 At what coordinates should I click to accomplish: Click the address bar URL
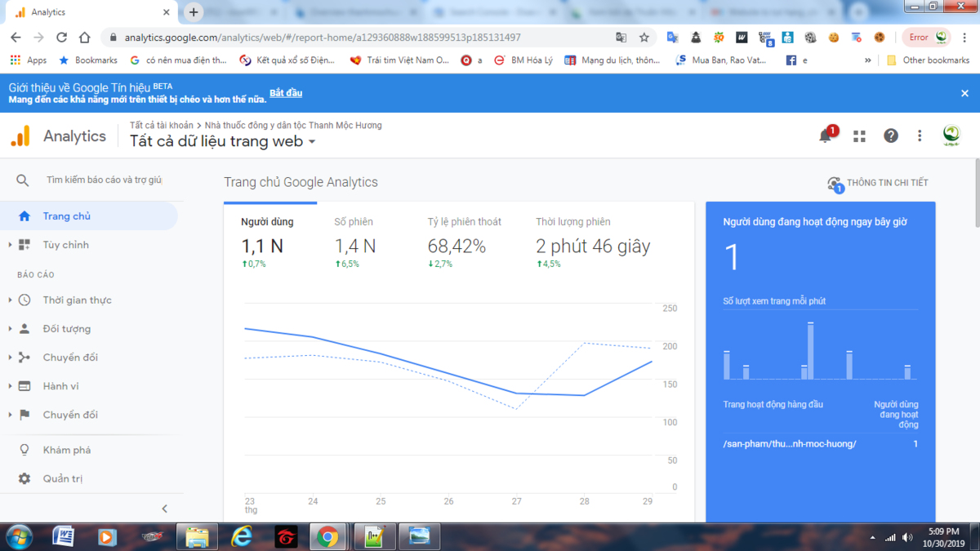coord(323,38)
